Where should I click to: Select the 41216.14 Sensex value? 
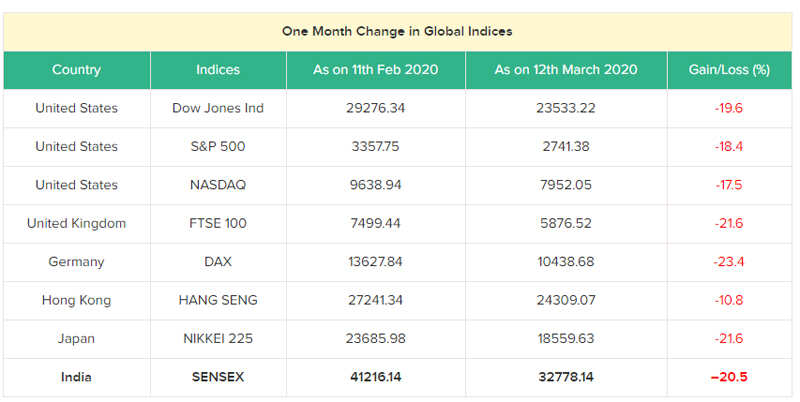tap(376, 377)
